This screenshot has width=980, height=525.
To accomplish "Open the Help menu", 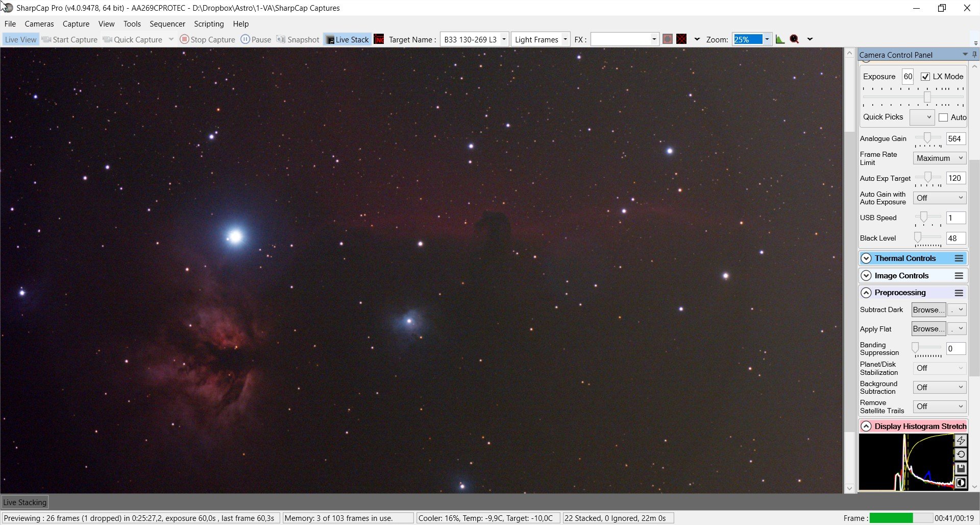I will [x=241, y=23].
